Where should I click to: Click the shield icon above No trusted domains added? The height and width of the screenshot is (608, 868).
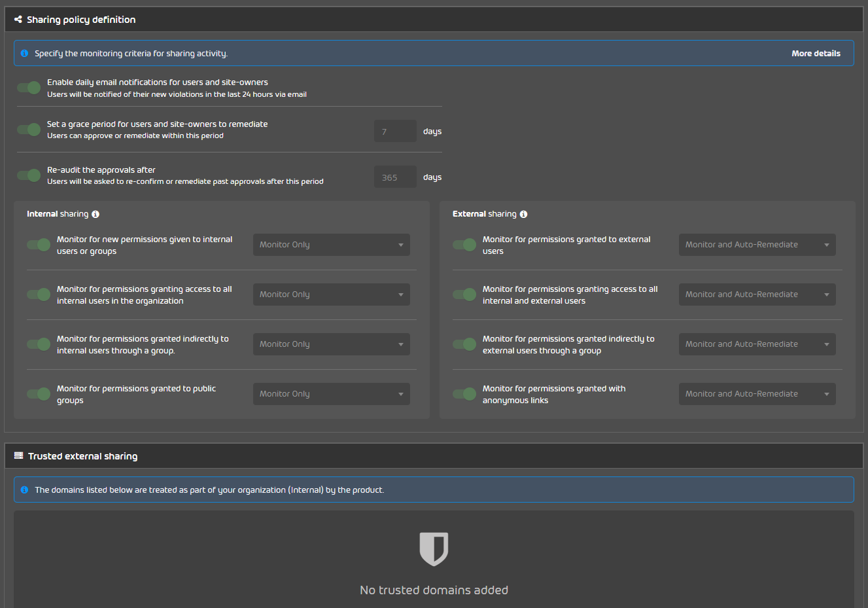(434, 551)
